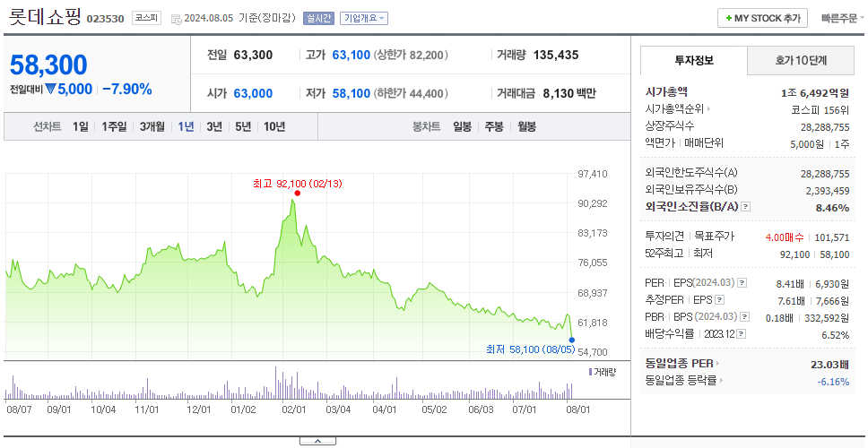Select the 5년 line chart range

coord(243,126)
